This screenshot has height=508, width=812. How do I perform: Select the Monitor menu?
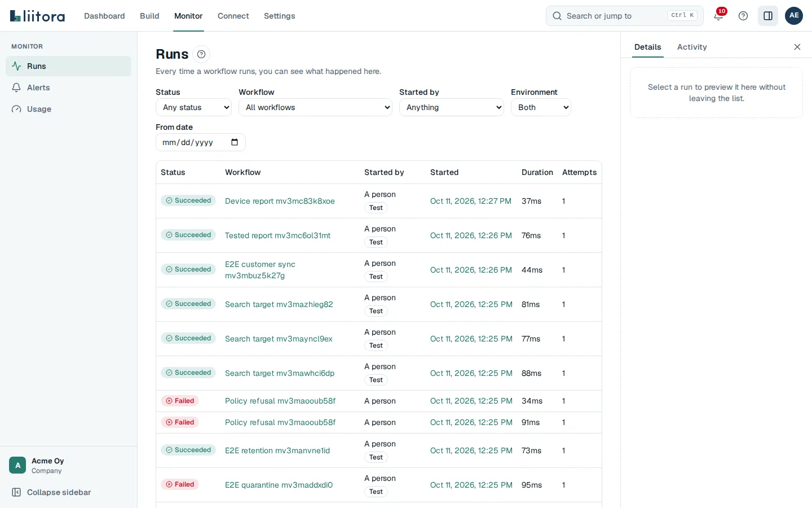pos(188,16)
